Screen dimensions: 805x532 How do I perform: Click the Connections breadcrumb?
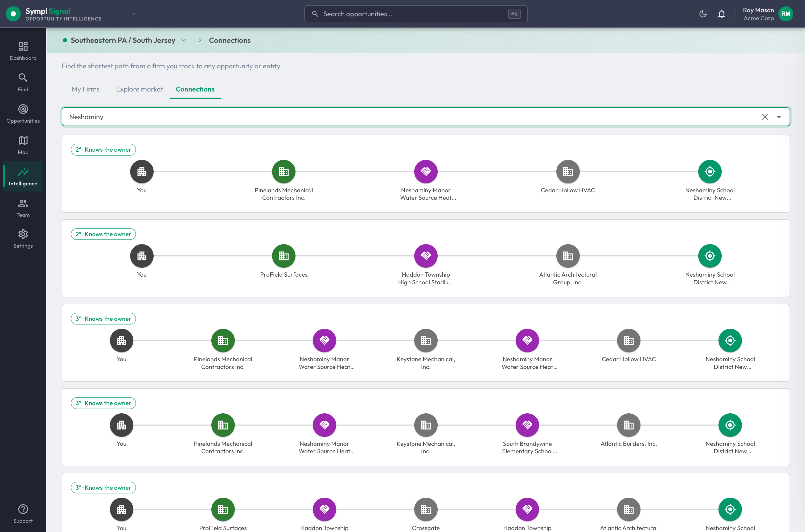(x=230, y=40)
